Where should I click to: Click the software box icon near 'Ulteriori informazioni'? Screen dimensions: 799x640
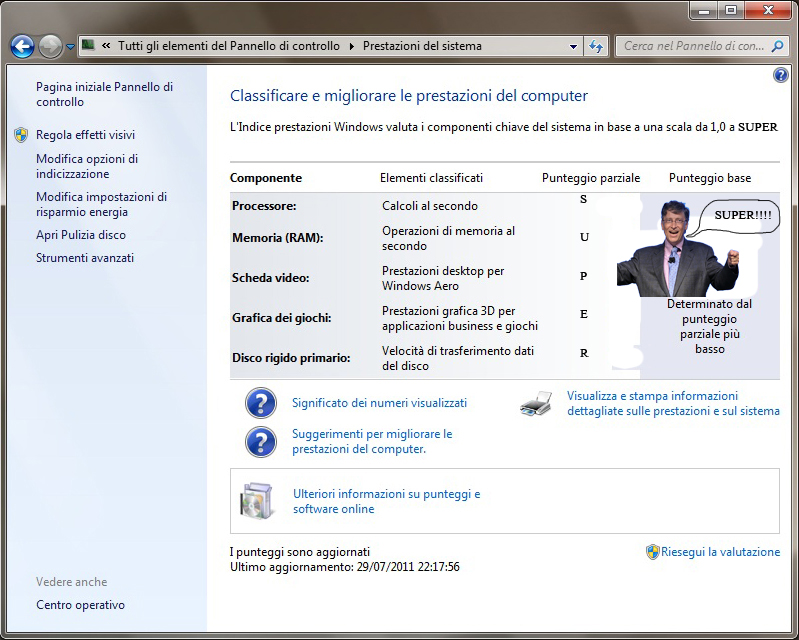click(256, 501)
